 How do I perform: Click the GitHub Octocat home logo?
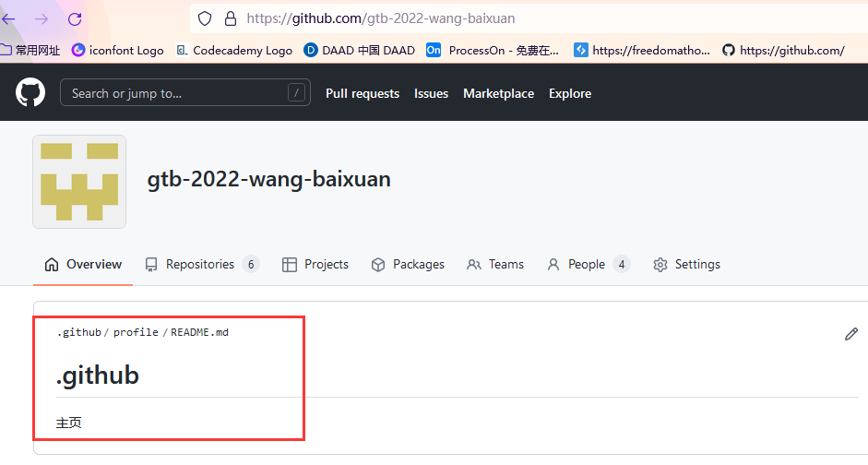point(30,92)
